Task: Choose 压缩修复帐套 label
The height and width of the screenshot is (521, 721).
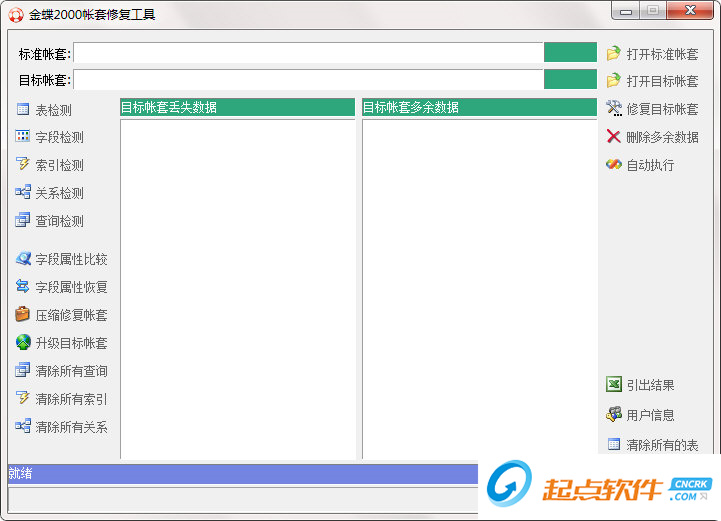Action: click(x=72, y=315)
